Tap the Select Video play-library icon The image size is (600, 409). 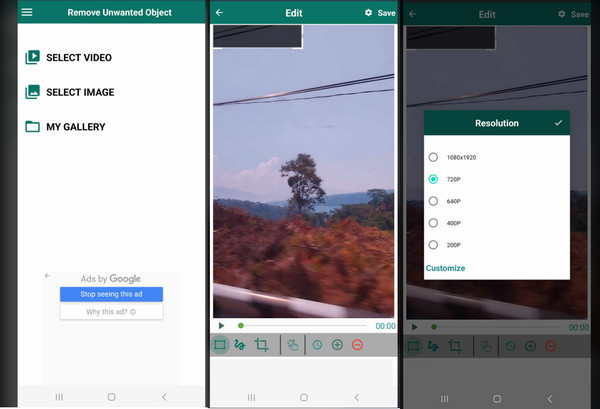click(x=33, y=57)
